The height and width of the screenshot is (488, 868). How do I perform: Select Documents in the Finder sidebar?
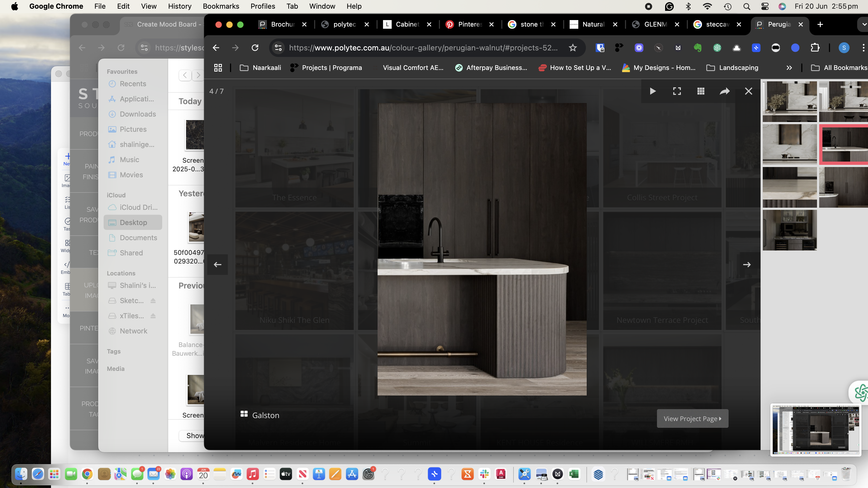tap(133, 238)
